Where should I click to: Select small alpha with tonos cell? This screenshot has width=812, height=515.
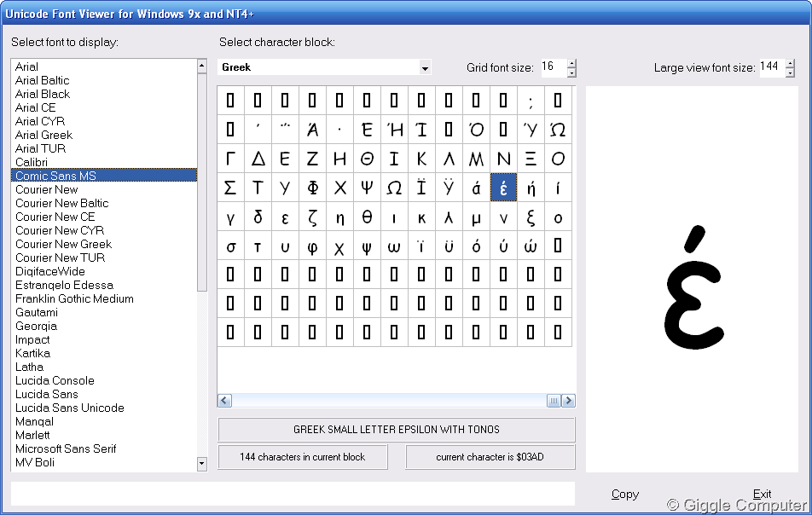click(476, 188)
